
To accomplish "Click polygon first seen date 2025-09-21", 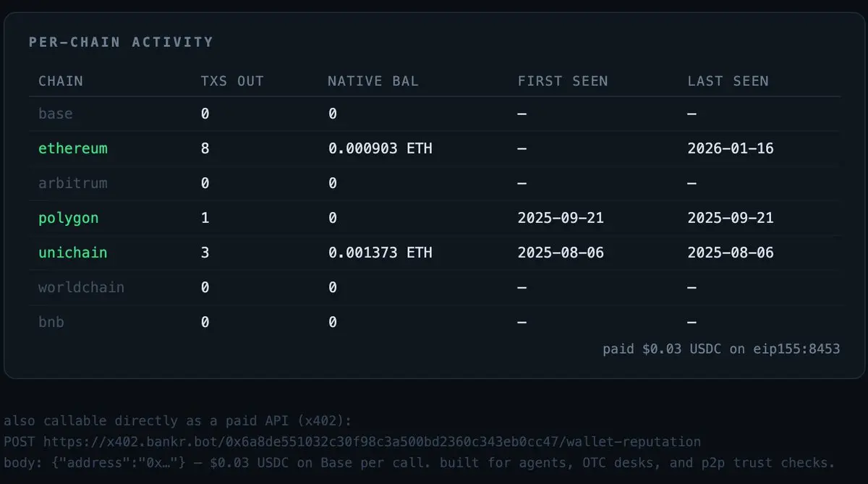I will tap(561, 218).
